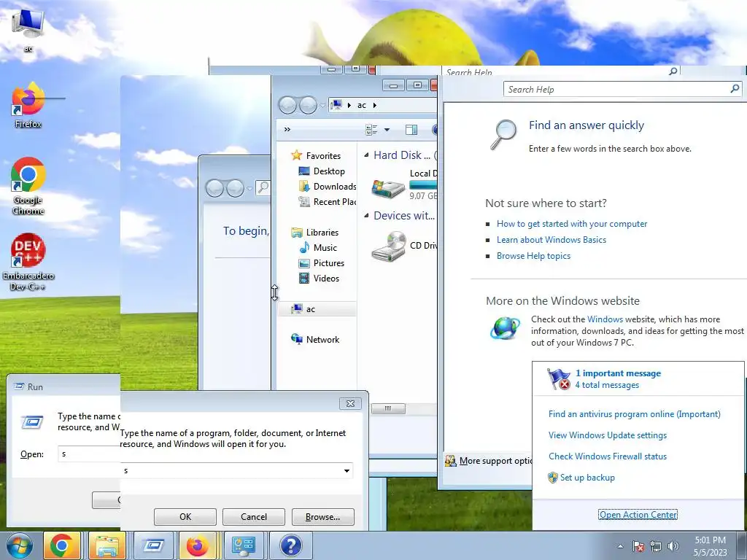Show more Explorer toolbar commands chevron
This screenshot has height=560, width=747.
tap(287, 130)
